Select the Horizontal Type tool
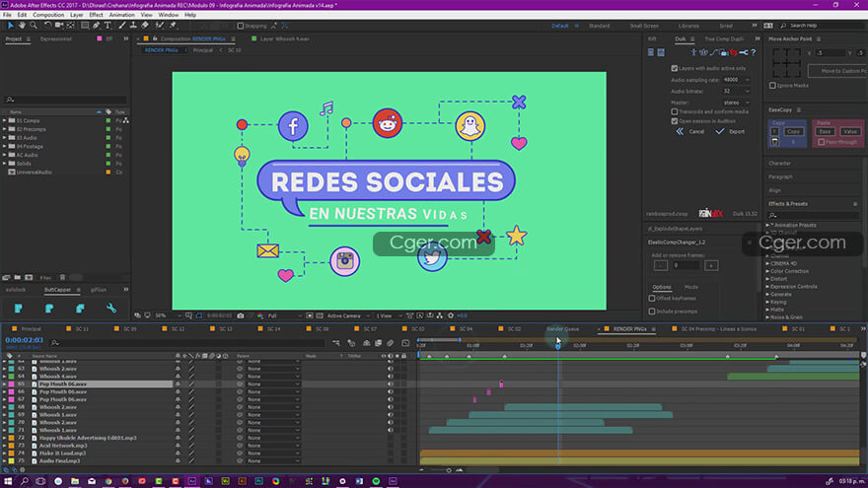Image resolution: width=868 pixels, height=488 pixels. click(108, 26)
